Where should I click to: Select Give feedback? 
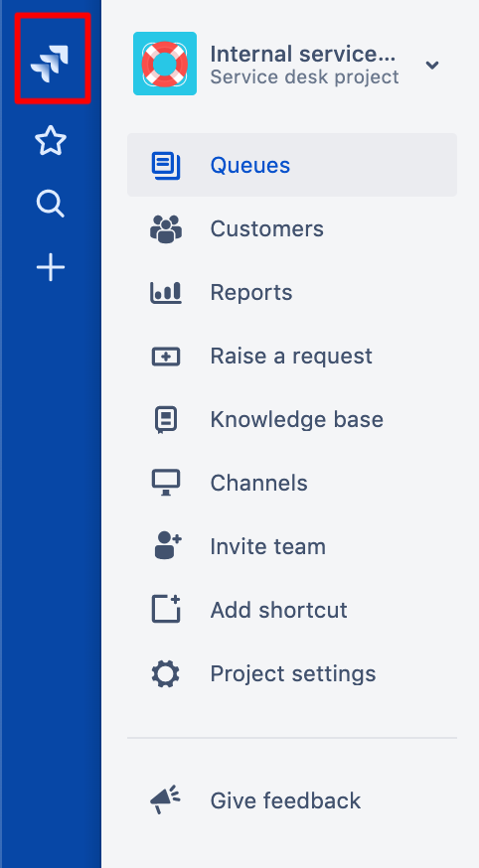click(x=285, y=800)
